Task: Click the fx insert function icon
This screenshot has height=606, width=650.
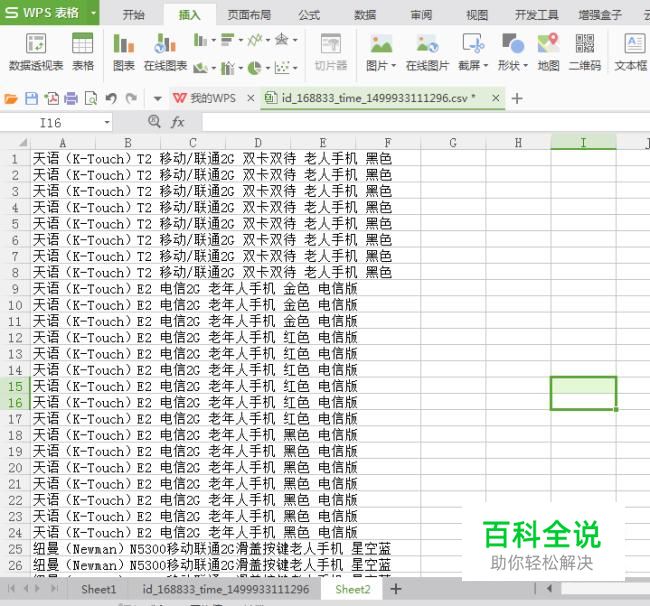Action: tap(178, 122)
